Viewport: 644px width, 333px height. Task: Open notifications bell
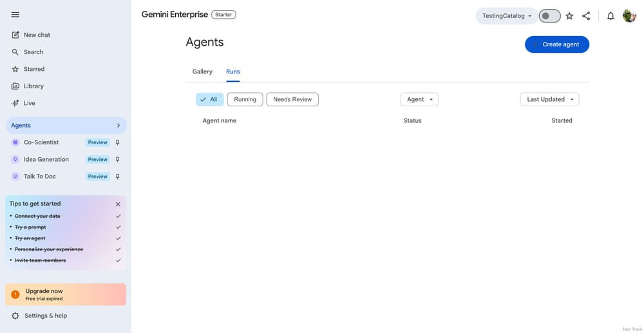(x=611, y=16)
